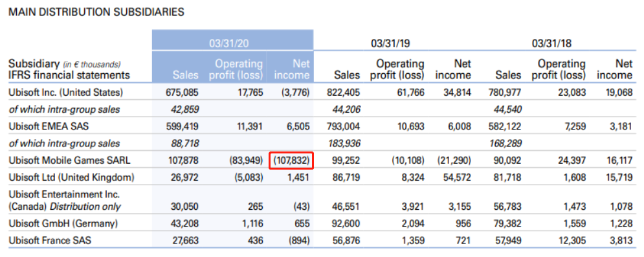Select the 599,419 sales value

coord(182,126)
